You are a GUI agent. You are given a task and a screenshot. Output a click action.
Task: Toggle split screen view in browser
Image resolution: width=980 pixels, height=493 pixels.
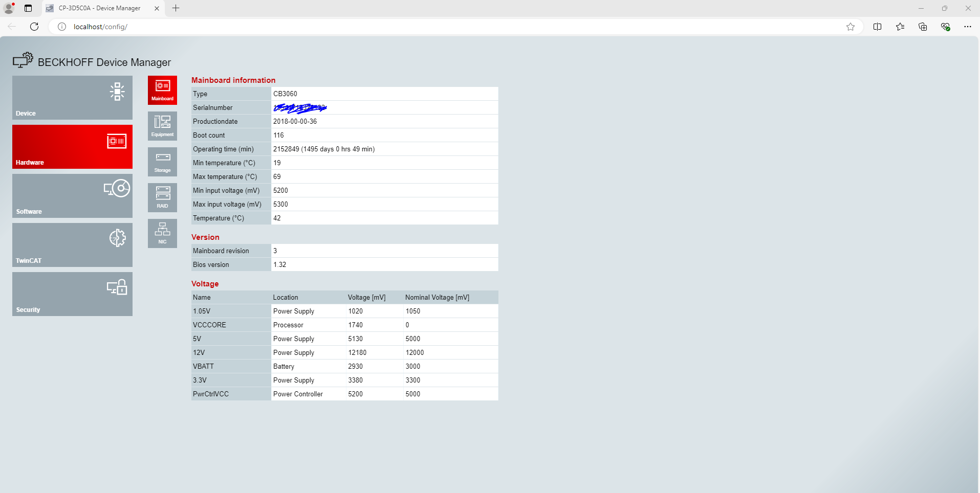(877, 27)
